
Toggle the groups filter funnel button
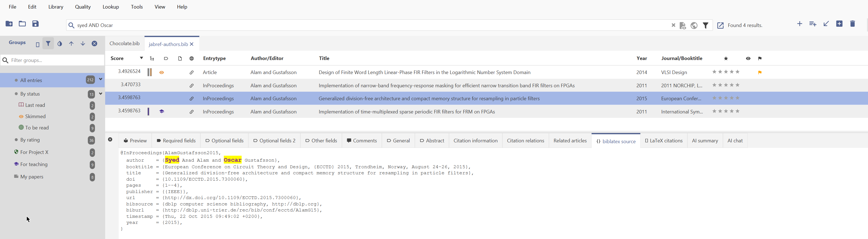coord(48,44)
